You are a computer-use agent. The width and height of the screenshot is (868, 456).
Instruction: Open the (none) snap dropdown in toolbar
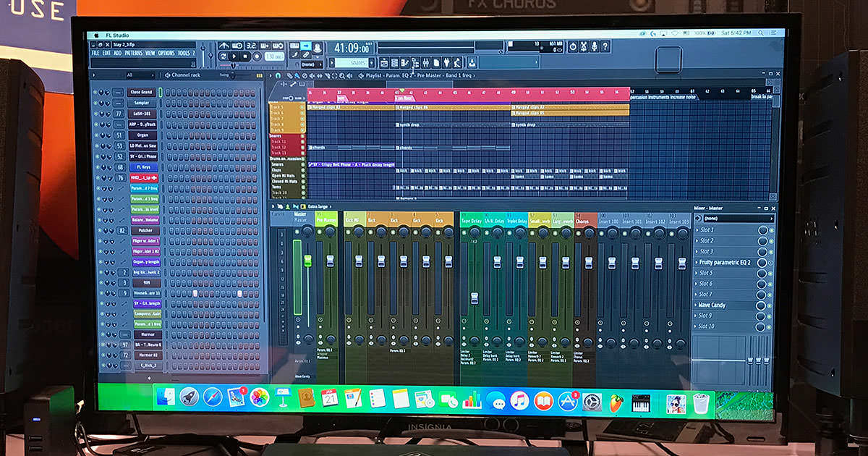pos(311,64)
